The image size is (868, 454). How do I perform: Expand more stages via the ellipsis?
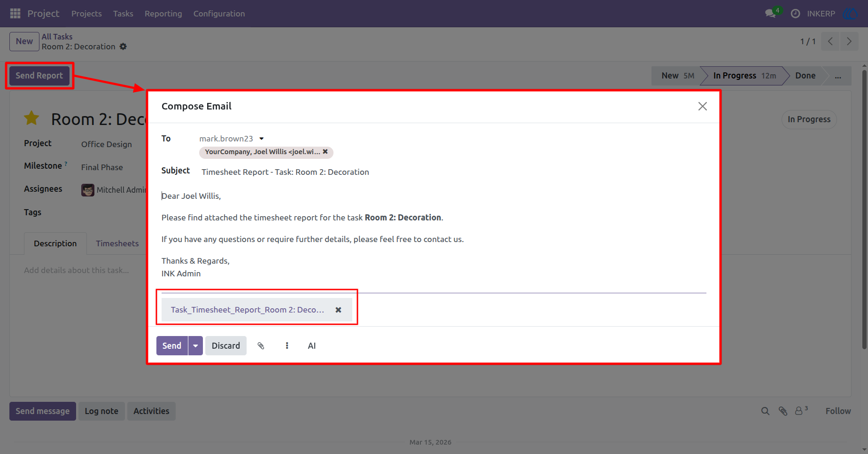838,76
